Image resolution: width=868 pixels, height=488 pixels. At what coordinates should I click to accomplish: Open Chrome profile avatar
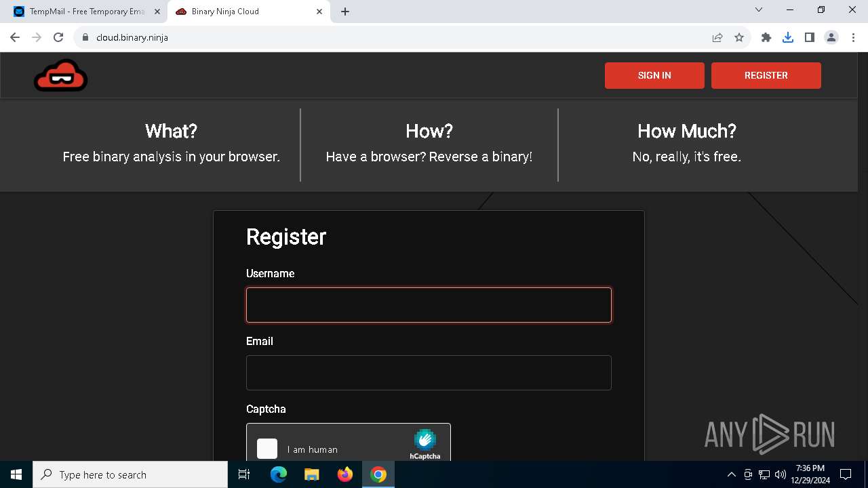(831, 37)
